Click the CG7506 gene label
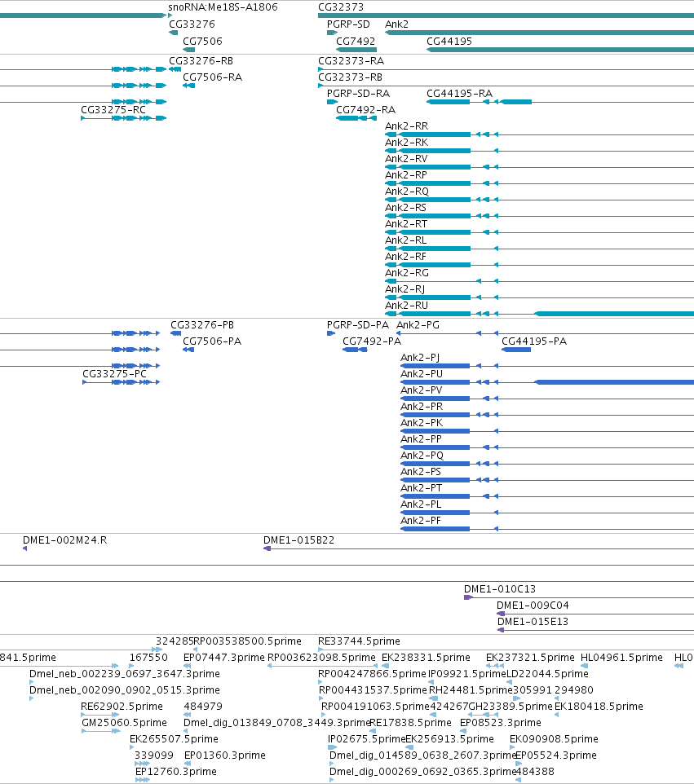Viewport: 694px width, 784px height. tap(202, 42)
